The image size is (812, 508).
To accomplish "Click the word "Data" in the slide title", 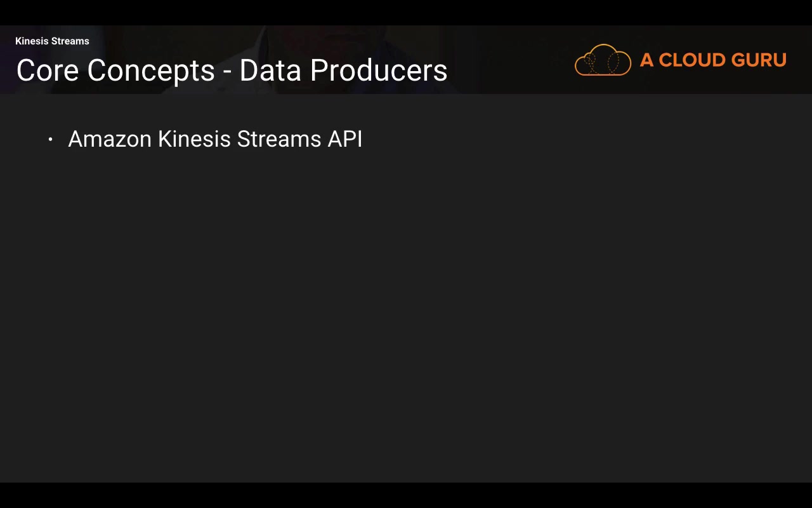I will point(270,70).
